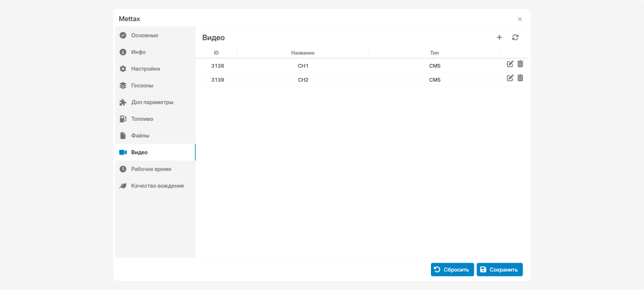
Task: Close the Mettax dialog
Action: [x=519, y=19]
